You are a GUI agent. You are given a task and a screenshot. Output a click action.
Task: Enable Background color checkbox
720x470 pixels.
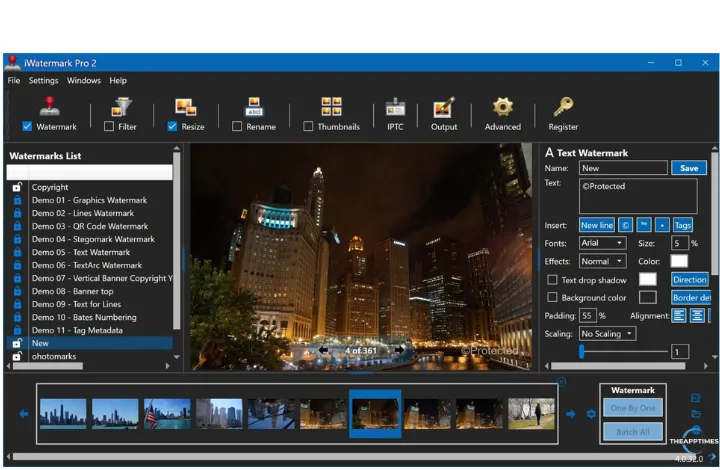pyautogui.click(x=552, y=297)
